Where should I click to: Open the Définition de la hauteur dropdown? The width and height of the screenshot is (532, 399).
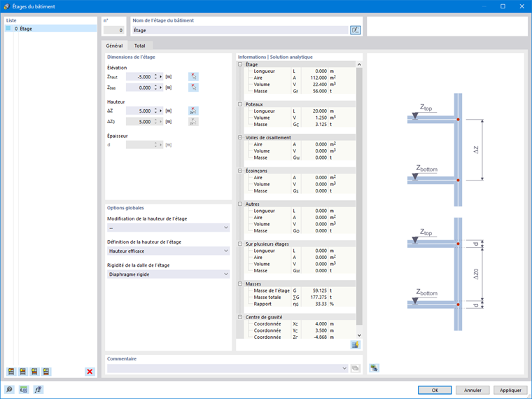tap(168, 251)
